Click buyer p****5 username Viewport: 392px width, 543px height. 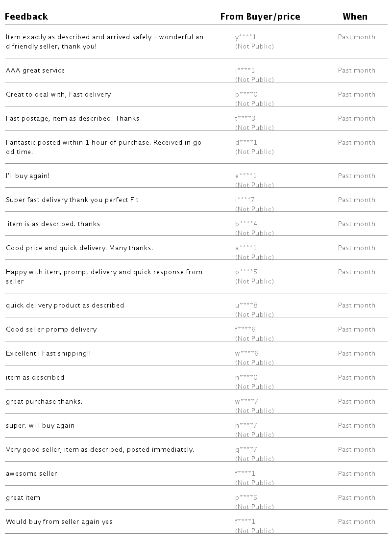246,498
